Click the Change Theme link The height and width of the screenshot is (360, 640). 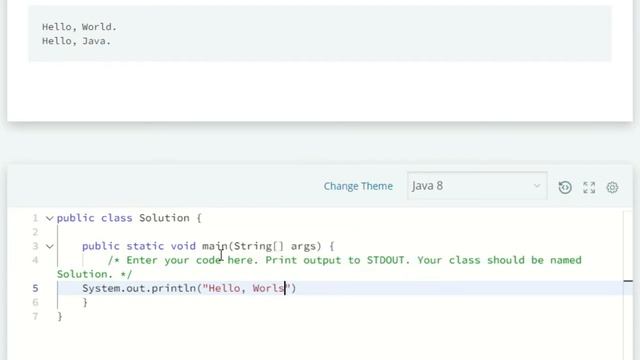(358, 186)
